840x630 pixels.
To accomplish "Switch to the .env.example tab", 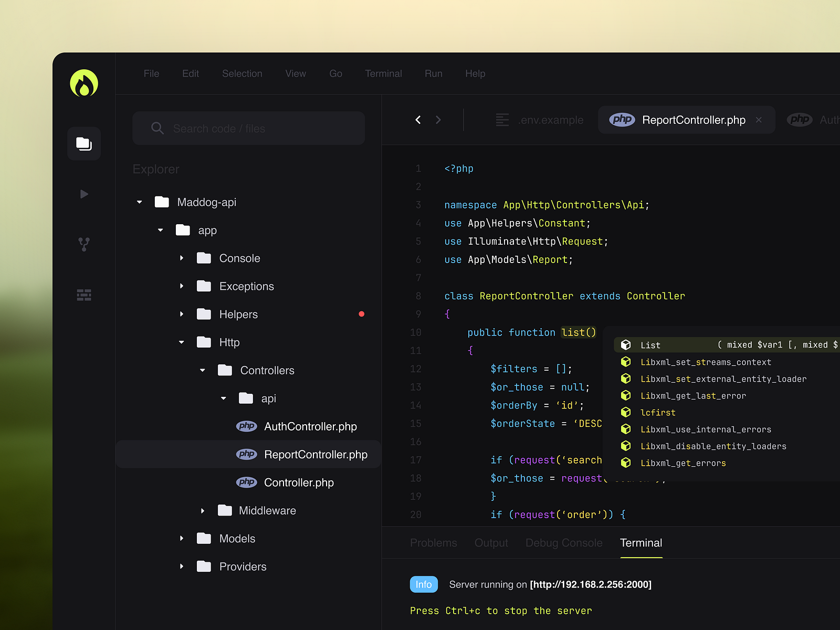I will click(551, 120).
